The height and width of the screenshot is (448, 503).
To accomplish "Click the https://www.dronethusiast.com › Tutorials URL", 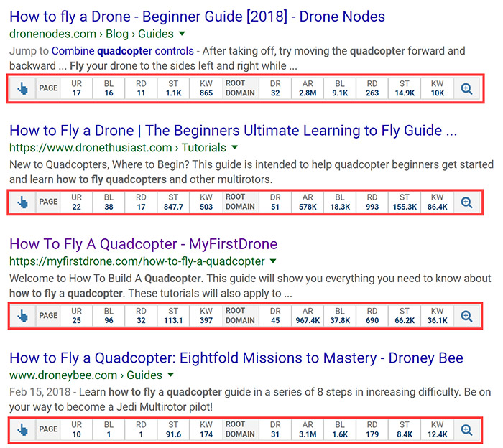I will 118,148.
